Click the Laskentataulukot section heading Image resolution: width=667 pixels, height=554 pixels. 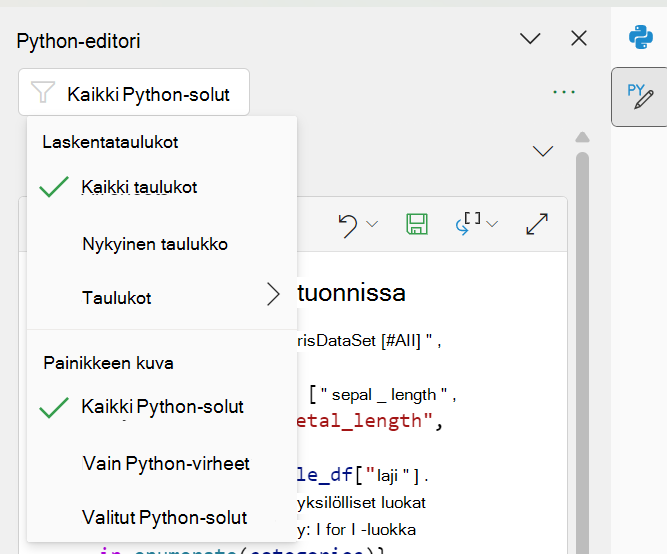(110, 142)
